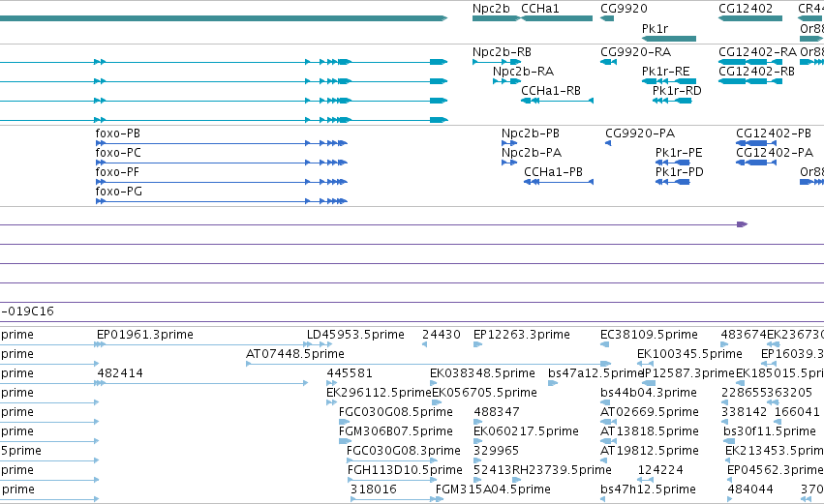Image resolution: width=824 pixels, height=504 pixels.
Task: Click the teal Pk1r gene span bar
Action: pos(669,39)
